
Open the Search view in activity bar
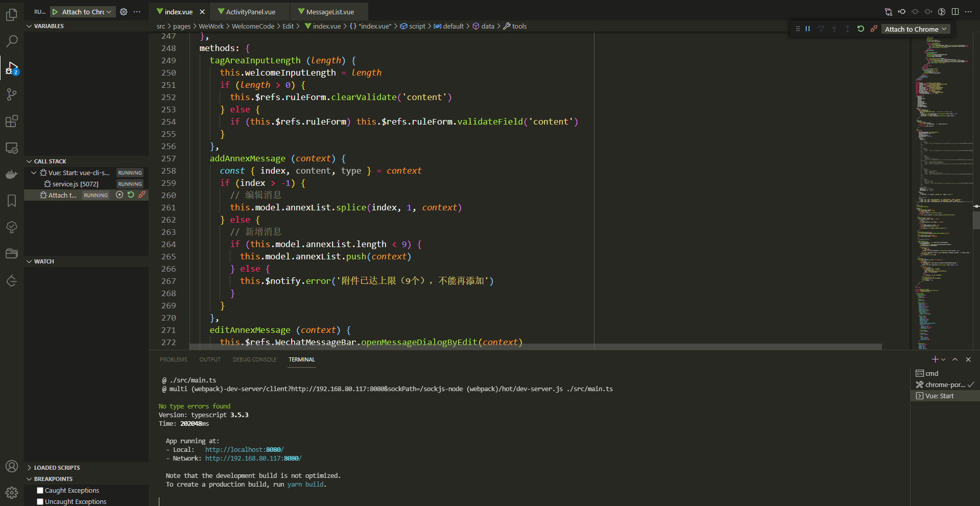click(x=12, y=41)
